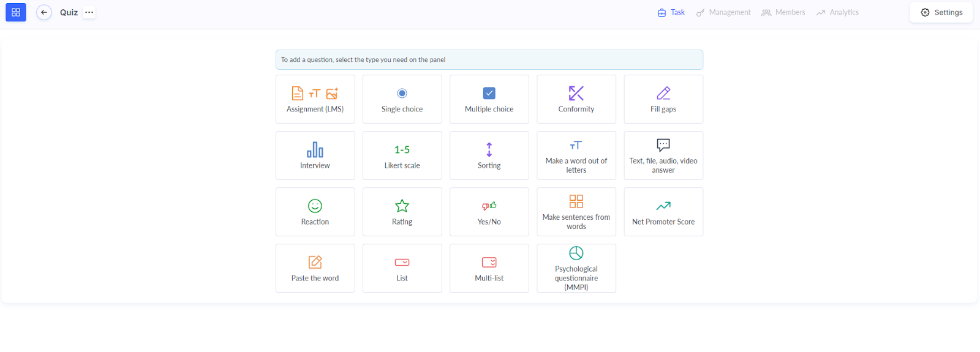
Task: Add a Fill gaps question
Action: [663, 99]
